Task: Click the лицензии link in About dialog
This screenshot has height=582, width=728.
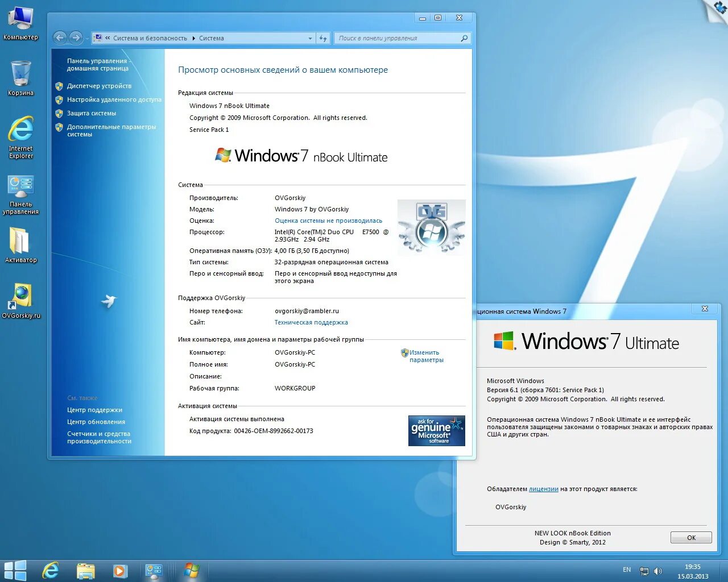Action: point(544,489)
